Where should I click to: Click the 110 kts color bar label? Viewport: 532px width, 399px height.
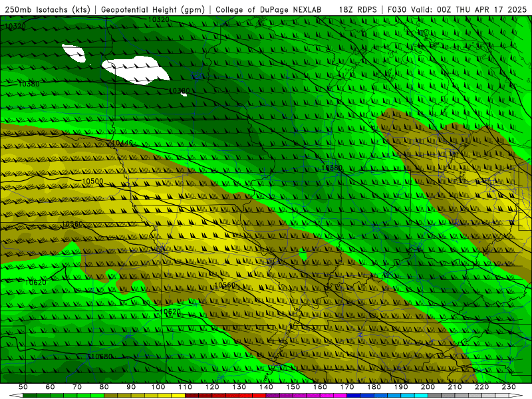(x=186, y=387)
